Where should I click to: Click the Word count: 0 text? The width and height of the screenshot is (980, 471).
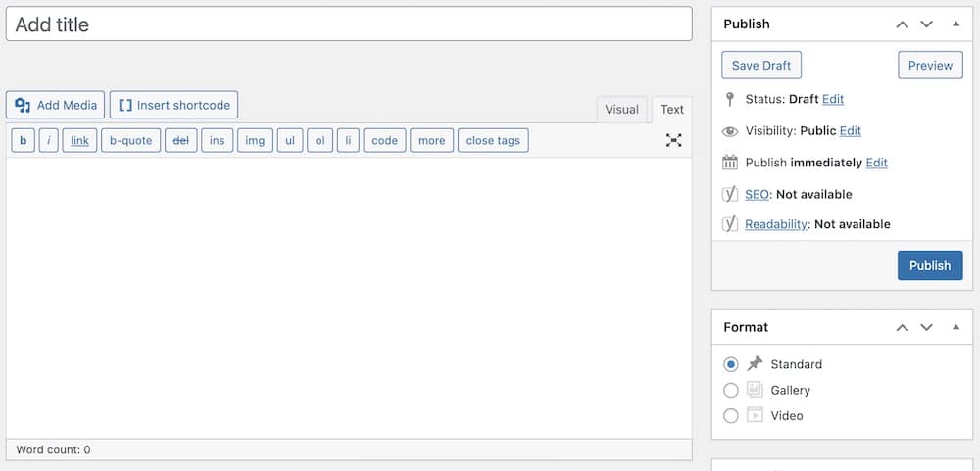click(x=53, y=449)
